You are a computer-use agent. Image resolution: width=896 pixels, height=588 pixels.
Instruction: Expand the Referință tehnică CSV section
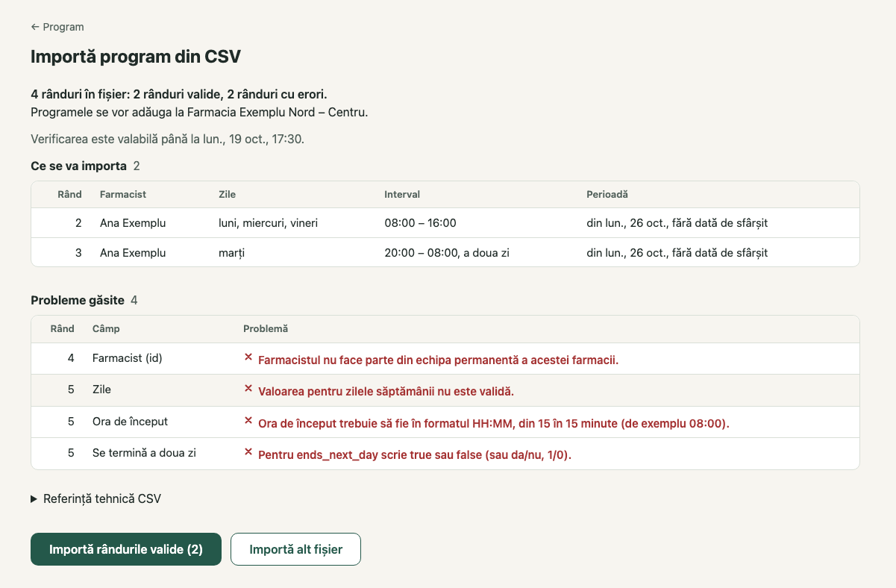[x=95, y=498]
